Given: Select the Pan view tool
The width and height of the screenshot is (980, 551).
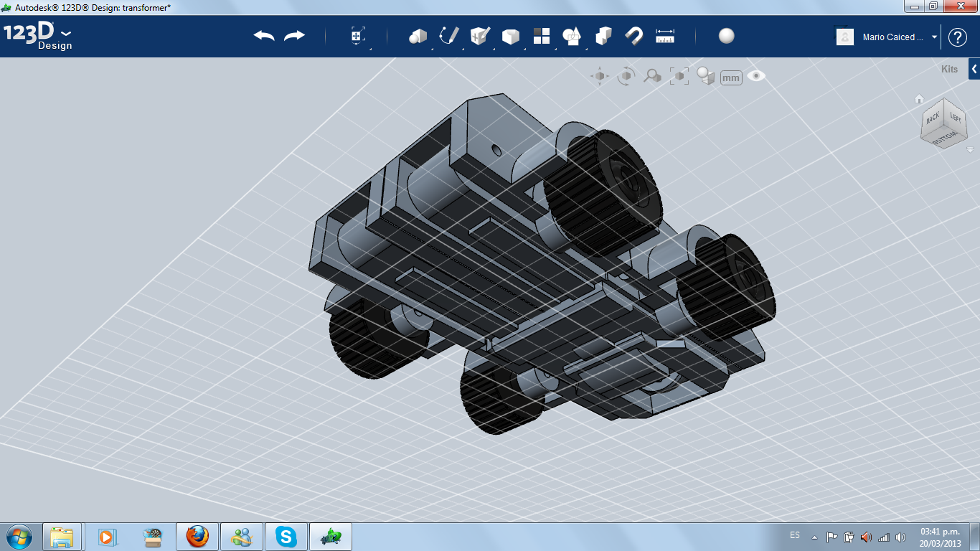Looking at the screenshot, I should coord(600,76).
